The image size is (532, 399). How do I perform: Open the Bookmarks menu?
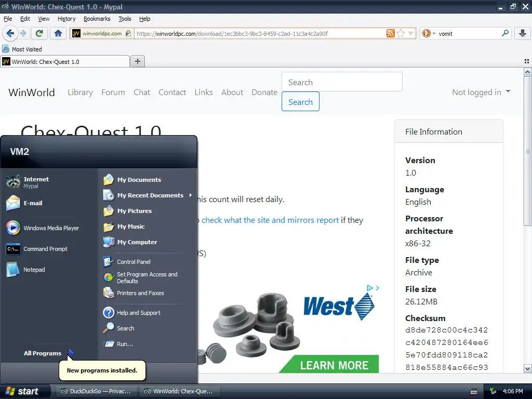click(x=97, y=19)
